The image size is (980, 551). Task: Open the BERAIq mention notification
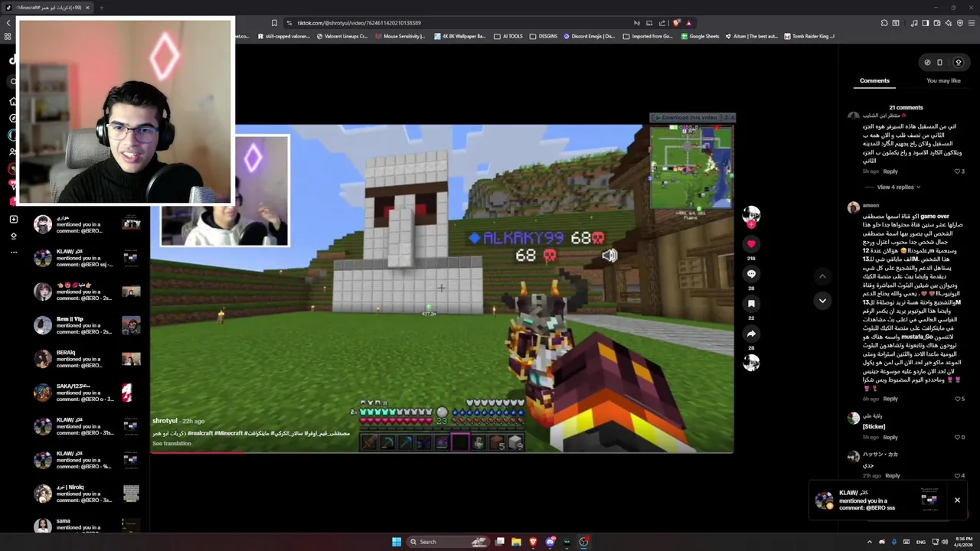click(x=88, y=359)
